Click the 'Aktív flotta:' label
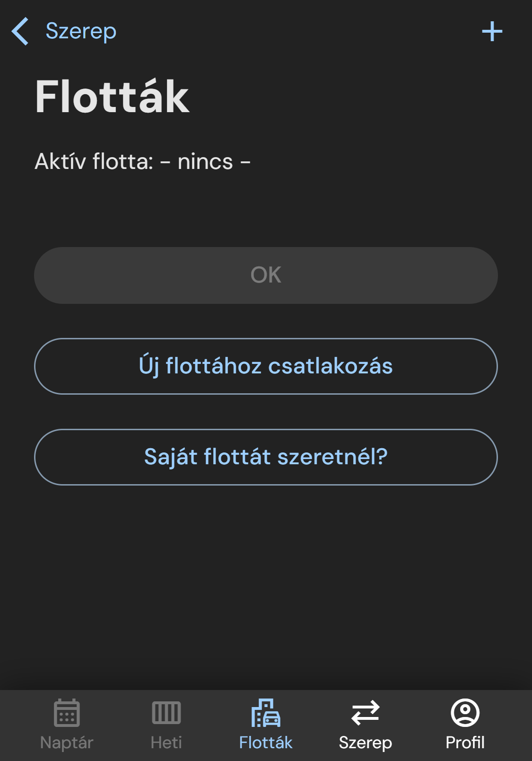 click(x=94, y=162)
